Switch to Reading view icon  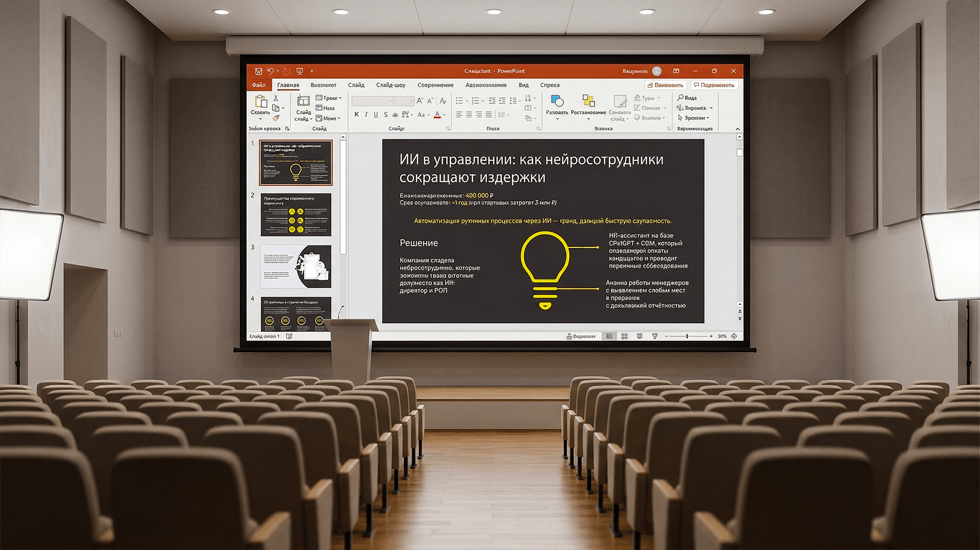(x=640, y=336)
